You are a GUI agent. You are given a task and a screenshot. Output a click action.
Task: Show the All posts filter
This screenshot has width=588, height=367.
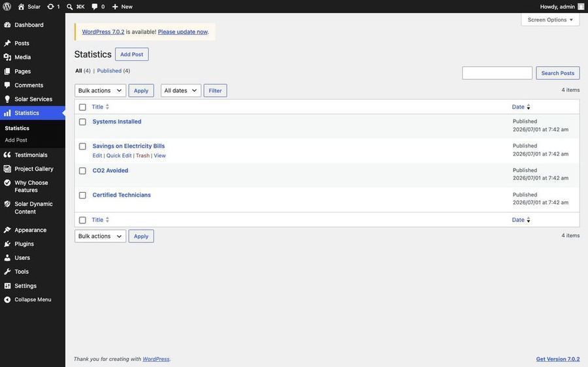78,71
